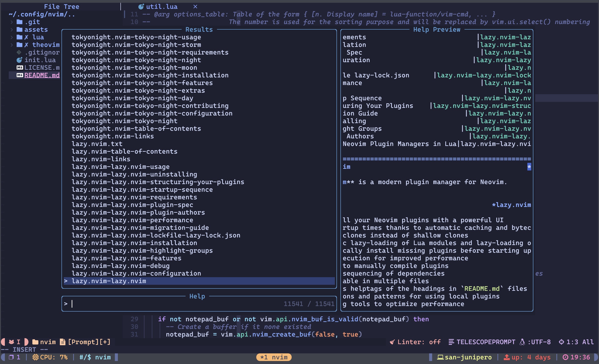This screenshot has height=364, width=599.
Task: Click the CPU: 7% status entry
Action: coord(54,357)
